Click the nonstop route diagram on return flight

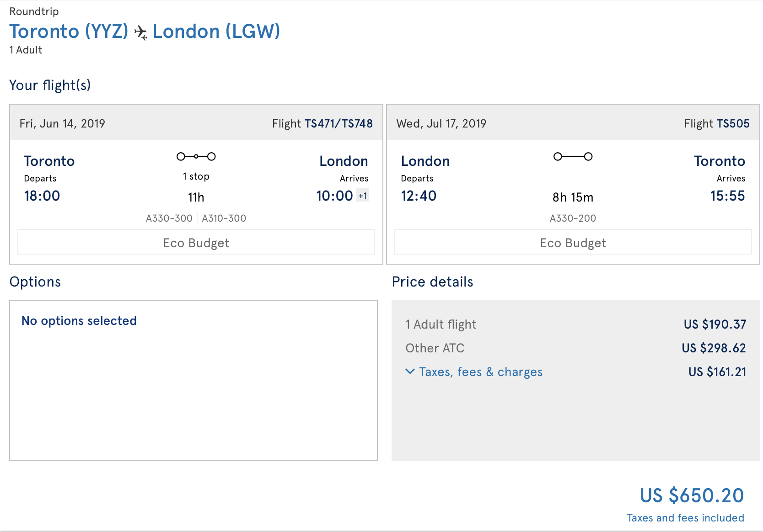pyautogui.click(x=573, y=157)
